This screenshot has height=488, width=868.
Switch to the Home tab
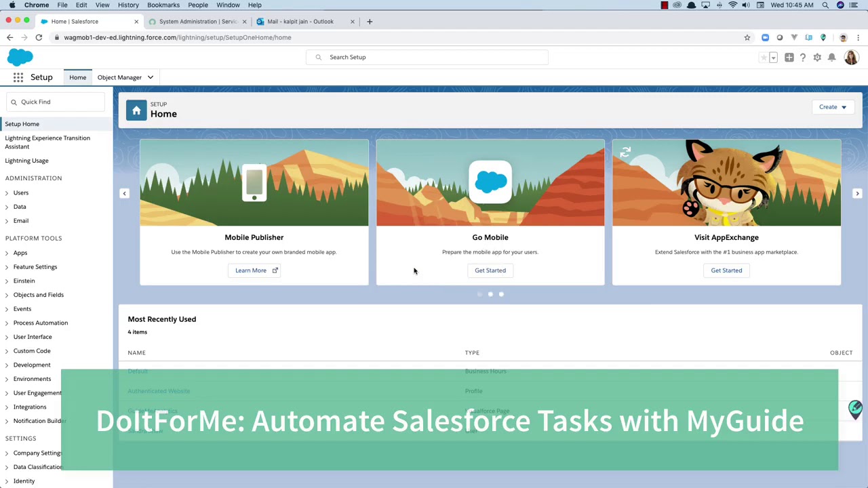tap(78, 77)
